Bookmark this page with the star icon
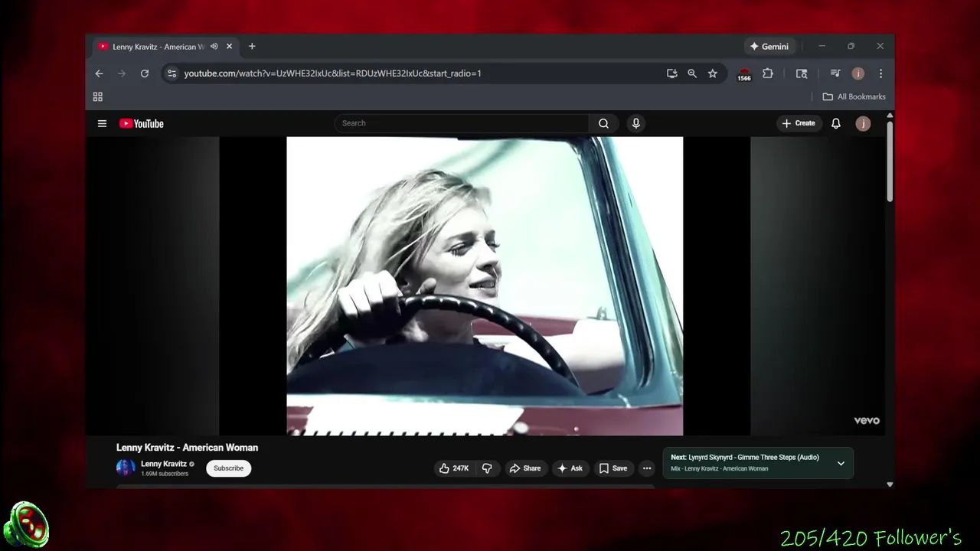Viewport: 980px width, 551px height. [x=713, y=73]
